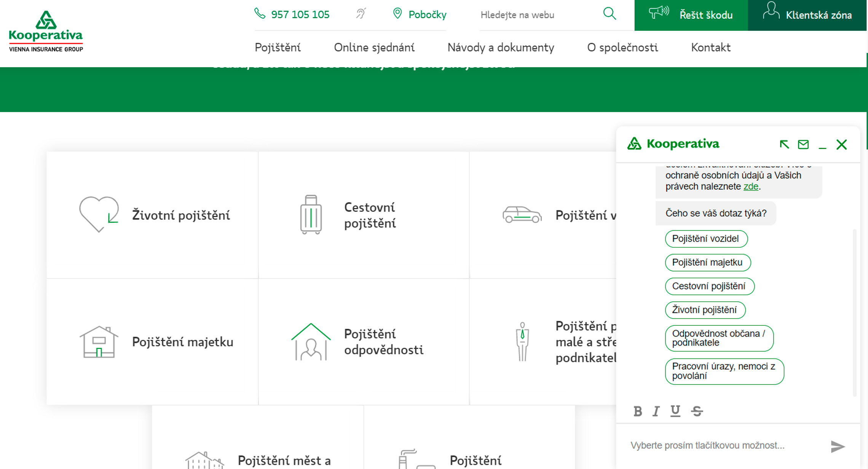Click the heart icon for Životní pojištění
Image resolution: width=868 pixels, height=469 pixels.
99,214
